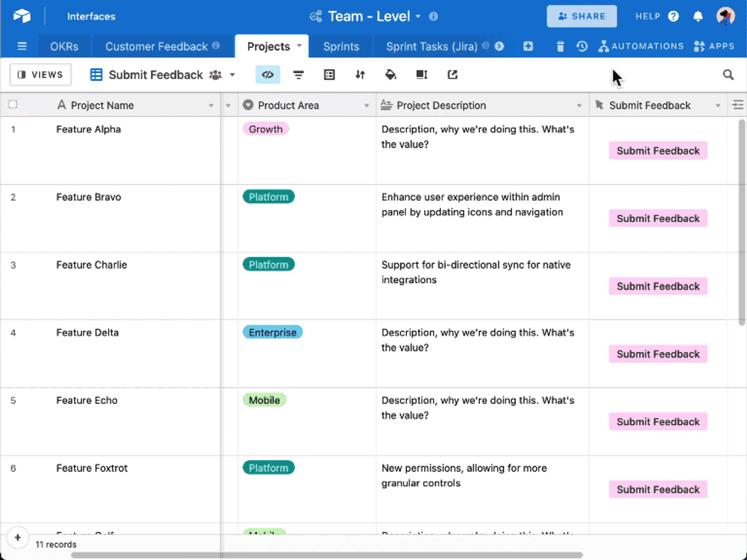
Task: Submit Feedback for Feature Foxtrot
Action: click(x=658, y=490)
